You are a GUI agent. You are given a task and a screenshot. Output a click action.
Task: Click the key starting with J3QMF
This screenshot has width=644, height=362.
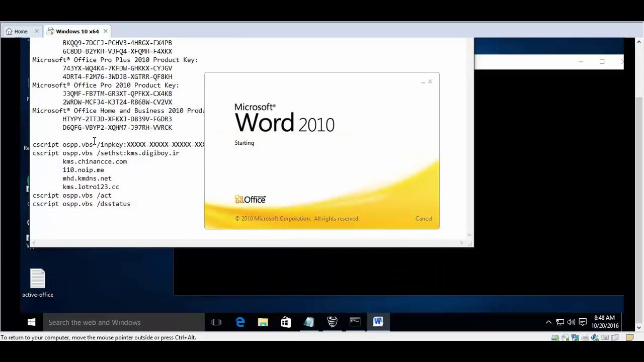(117, 94)
